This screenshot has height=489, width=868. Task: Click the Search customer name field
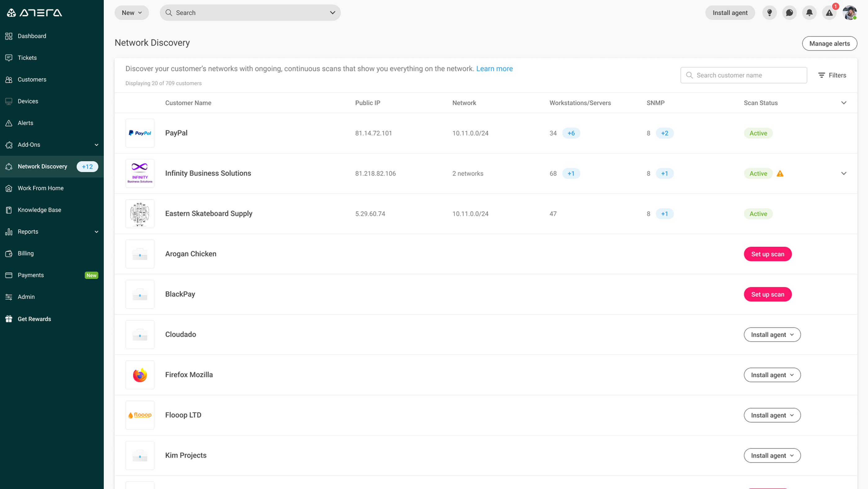click(744, 75)
